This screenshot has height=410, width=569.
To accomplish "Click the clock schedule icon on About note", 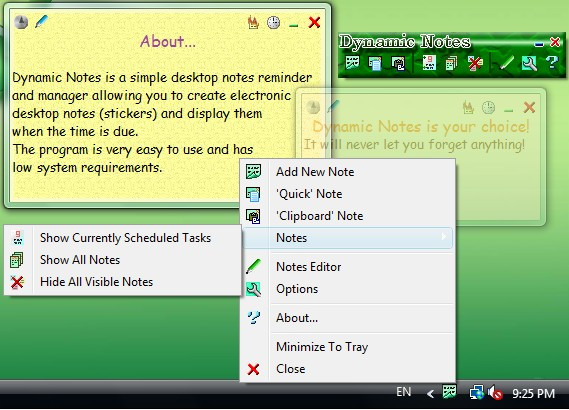I will click(273, 22).
